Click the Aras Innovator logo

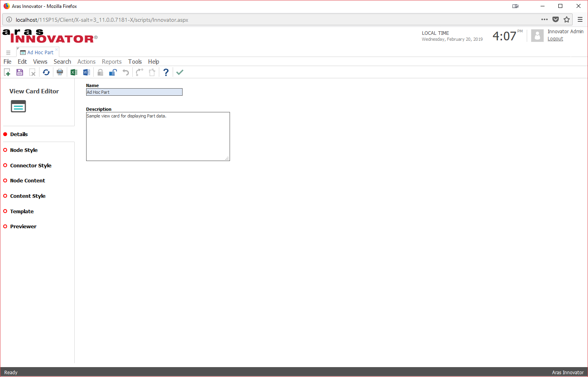(x=50, y=36)
